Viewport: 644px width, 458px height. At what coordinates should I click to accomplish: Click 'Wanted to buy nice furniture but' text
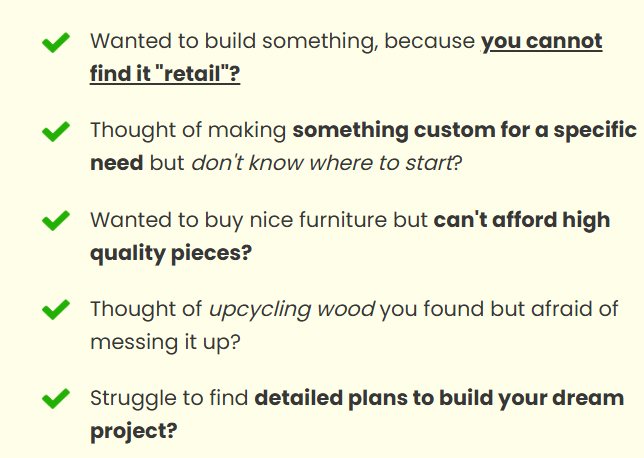[x=259, y=220]
